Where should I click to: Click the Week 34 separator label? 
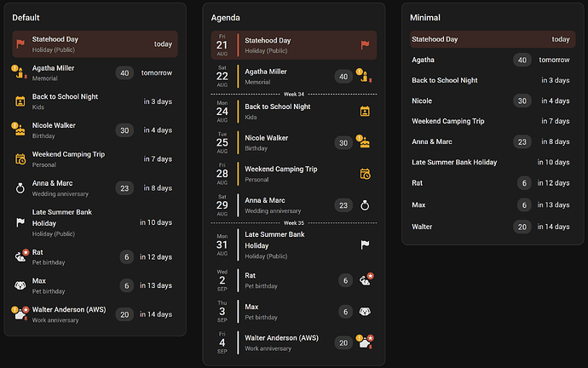pyautogui.click(x=294, y=94)
